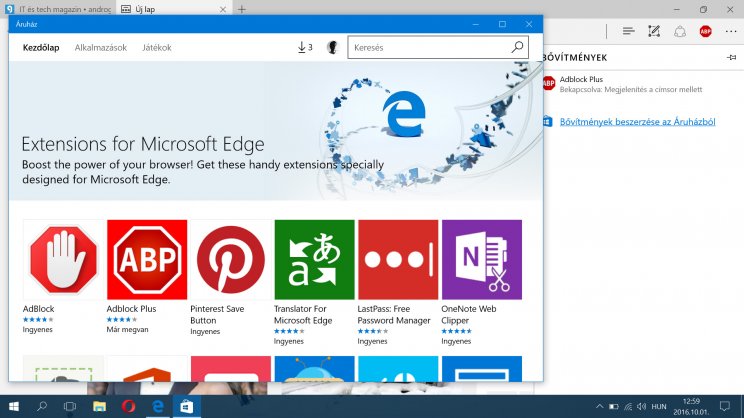Change HUN input language indicator

tap(659, 407)
